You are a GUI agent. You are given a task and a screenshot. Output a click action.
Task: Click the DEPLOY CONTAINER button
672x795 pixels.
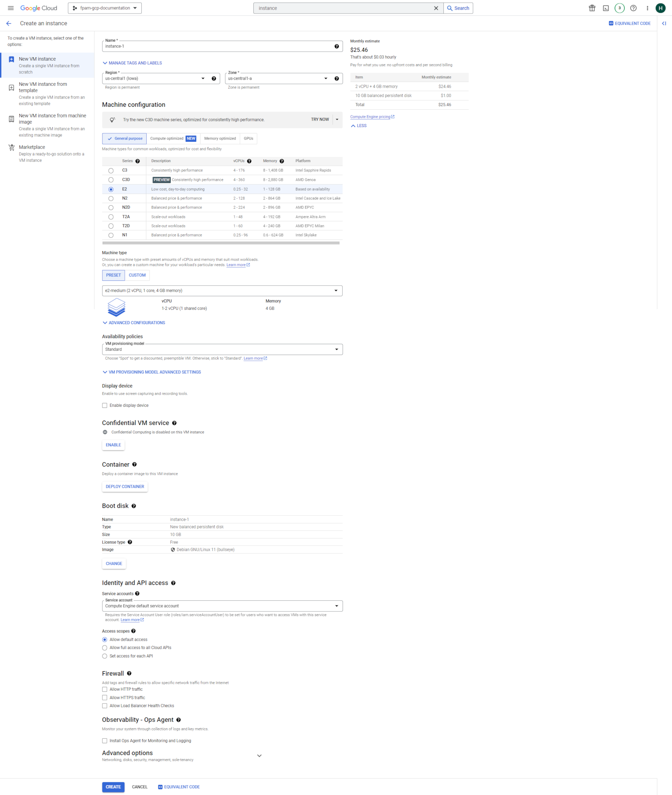pos(124,486)
